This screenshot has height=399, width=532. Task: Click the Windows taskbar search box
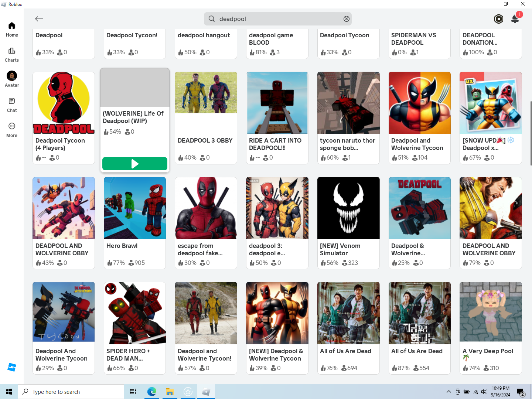tap(71, 392)
